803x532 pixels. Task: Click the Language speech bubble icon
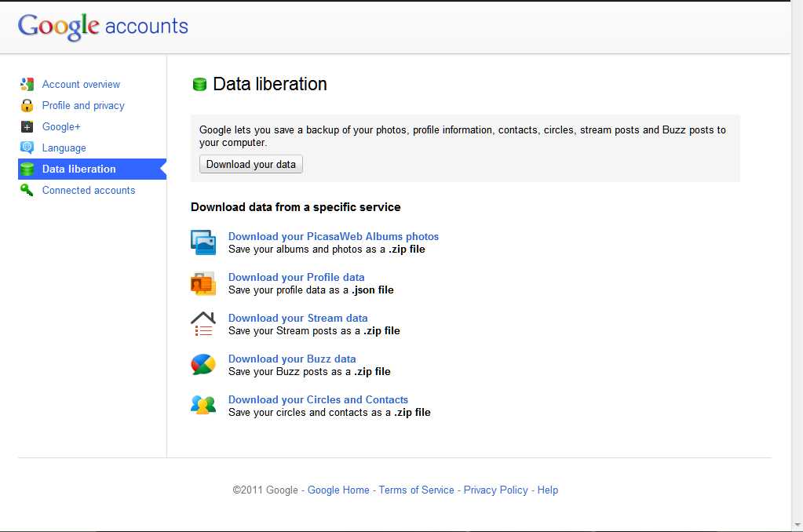tap(27, 148)
